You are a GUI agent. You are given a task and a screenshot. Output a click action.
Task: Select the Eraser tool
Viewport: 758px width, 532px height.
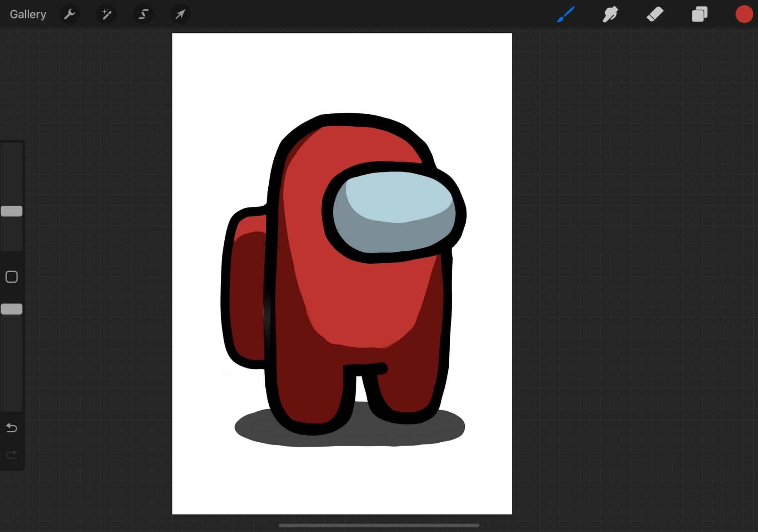655,15
